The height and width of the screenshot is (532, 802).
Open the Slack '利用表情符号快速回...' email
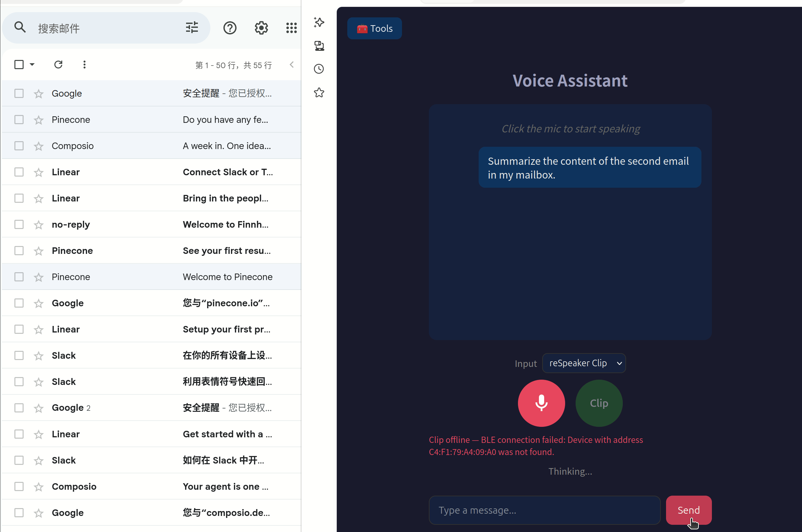coord(151,382)
